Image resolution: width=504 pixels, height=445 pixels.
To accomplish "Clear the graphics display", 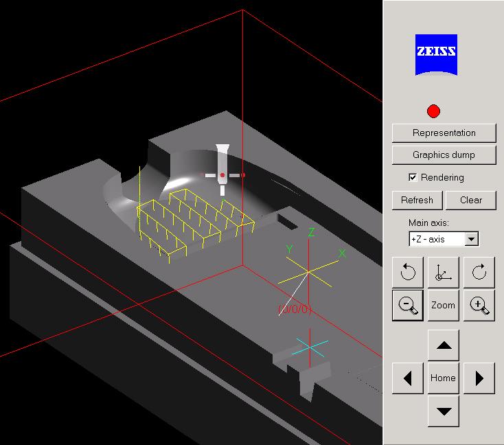I will point(471,200).
